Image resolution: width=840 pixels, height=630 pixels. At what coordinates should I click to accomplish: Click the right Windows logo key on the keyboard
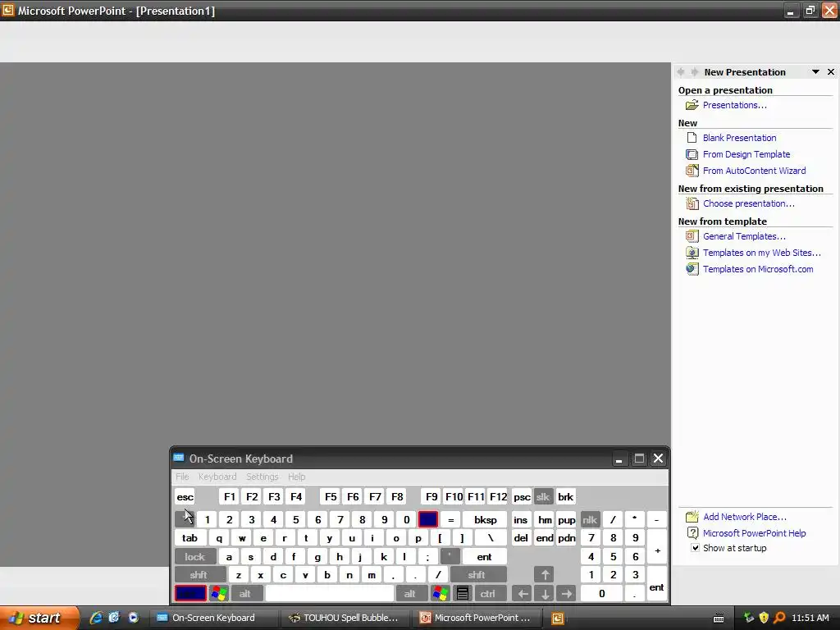click(441, 594)
